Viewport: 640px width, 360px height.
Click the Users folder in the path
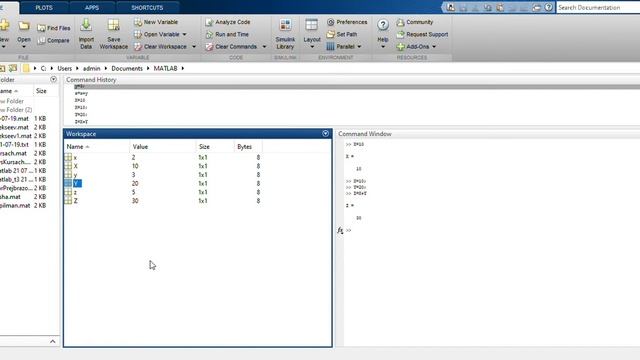(x=64, y=68)
